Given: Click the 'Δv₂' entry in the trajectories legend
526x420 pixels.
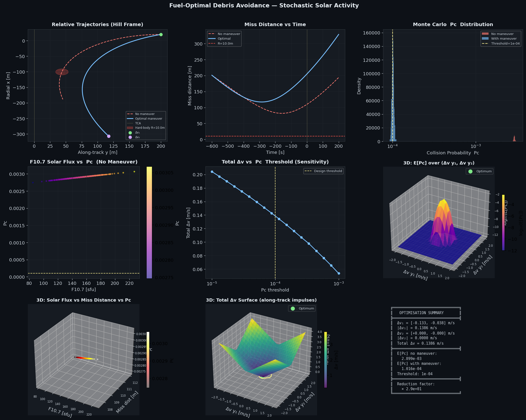Looking at the screenshot, I should point(137,137).
